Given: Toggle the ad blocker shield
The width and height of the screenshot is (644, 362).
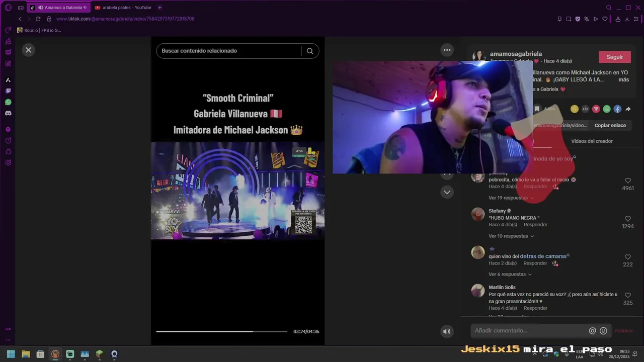Looking at the screenshot, I should pyautogui.click(x=578, y=19).
